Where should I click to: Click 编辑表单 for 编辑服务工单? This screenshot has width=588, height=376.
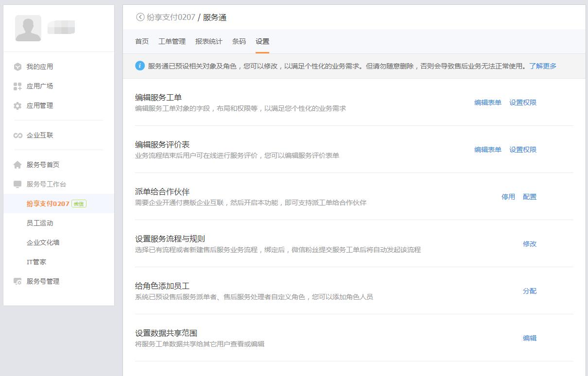coord(487,103)
